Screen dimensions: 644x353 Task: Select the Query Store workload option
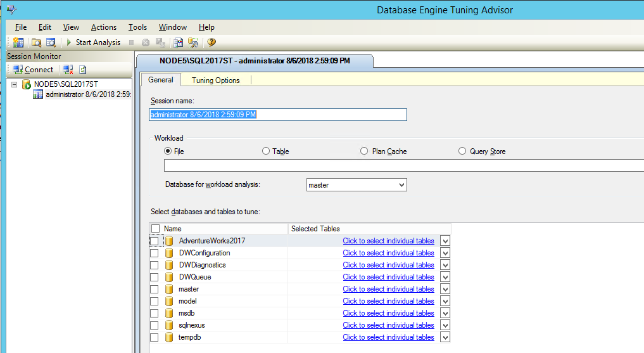(462, 151)
